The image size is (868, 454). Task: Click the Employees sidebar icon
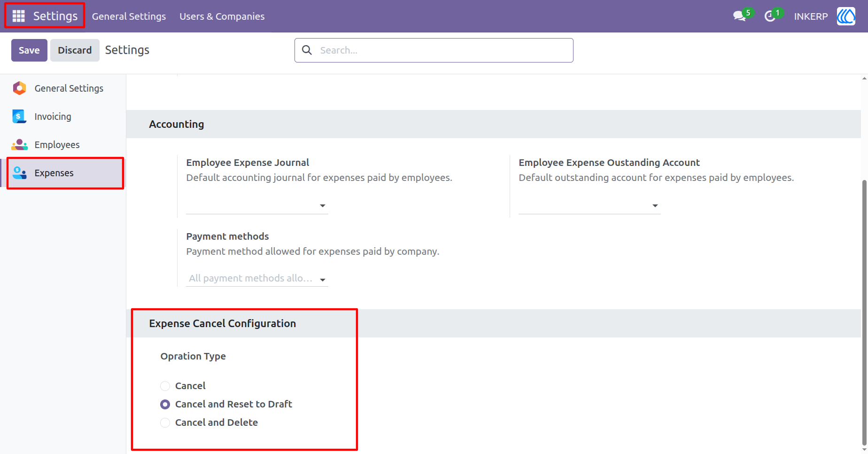click(19, 144)
